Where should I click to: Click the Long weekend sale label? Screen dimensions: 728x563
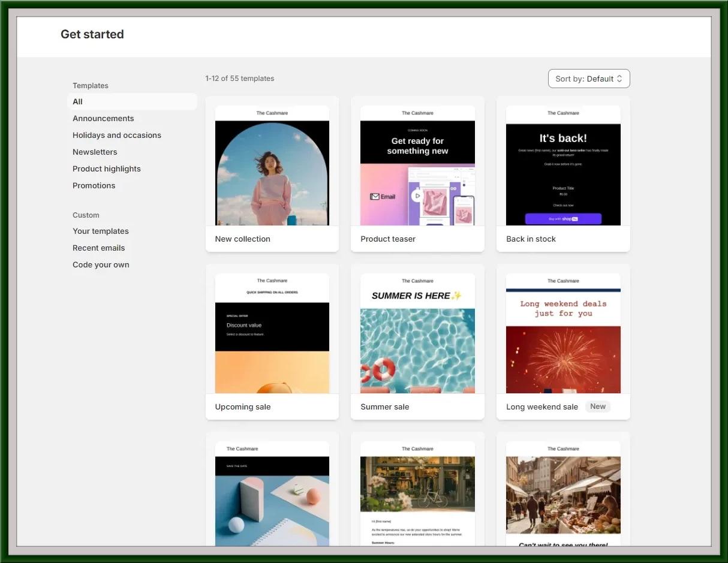click(542, 407)
